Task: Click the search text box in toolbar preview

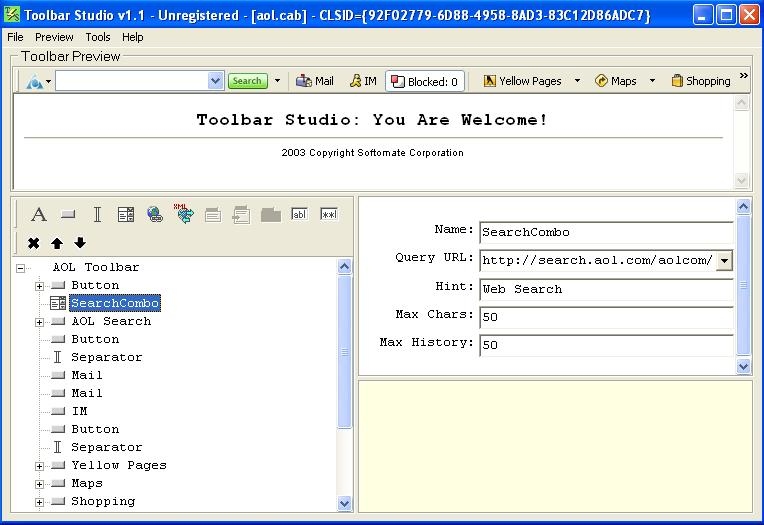Action: tap(132, 81)
